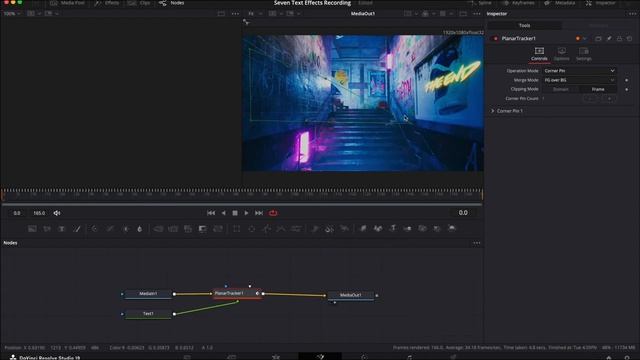The height and width of the screenshot is (360, 640).
Task: Open the Operation Mode dropdown
Action: tap(579, 71)
